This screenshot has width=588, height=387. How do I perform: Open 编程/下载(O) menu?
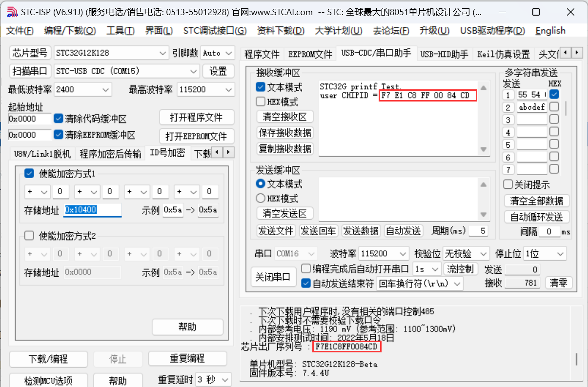click(x=70, y=31)
